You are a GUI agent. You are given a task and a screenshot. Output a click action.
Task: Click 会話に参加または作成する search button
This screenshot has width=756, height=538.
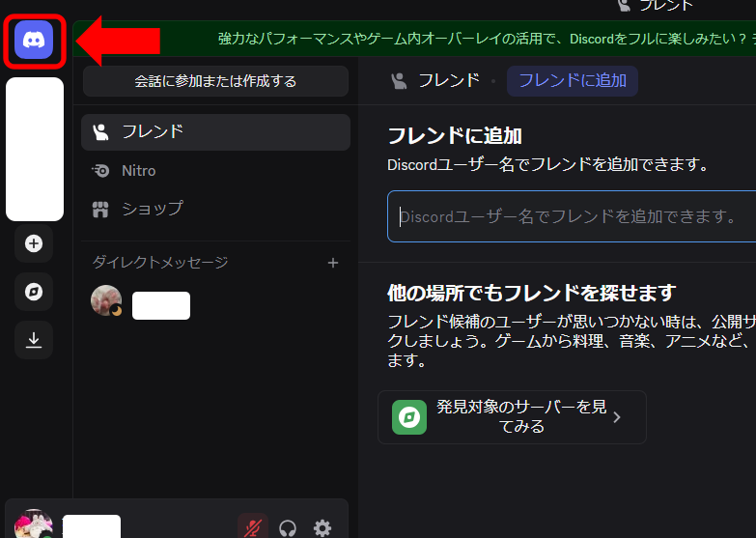[215, 81]
